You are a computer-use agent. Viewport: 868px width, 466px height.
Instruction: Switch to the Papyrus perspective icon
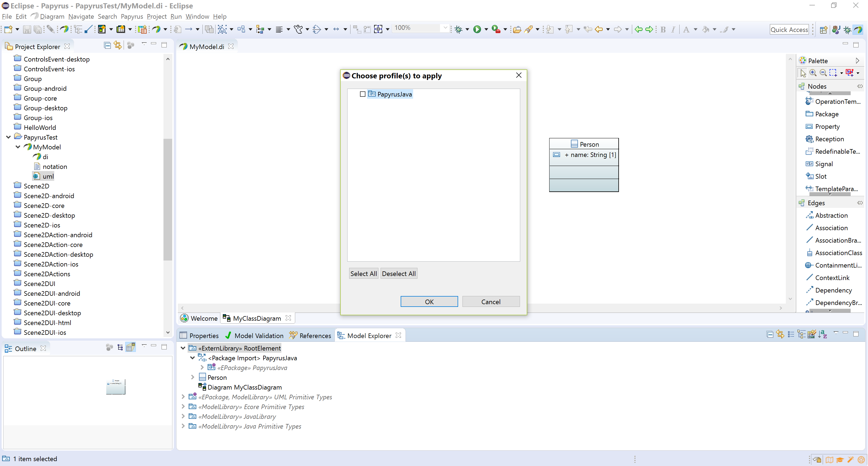tap(859, 30)
